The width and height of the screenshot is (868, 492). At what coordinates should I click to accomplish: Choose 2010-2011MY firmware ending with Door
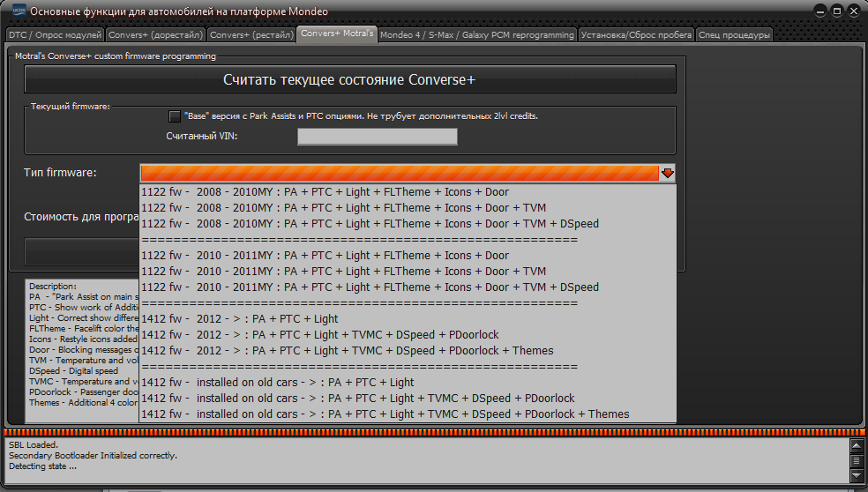point(408,256)
